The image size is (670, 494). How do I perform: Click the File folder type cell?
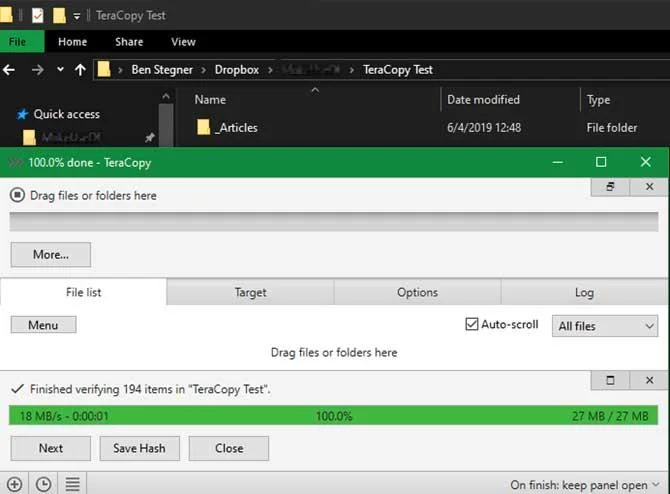click(611, 127)
